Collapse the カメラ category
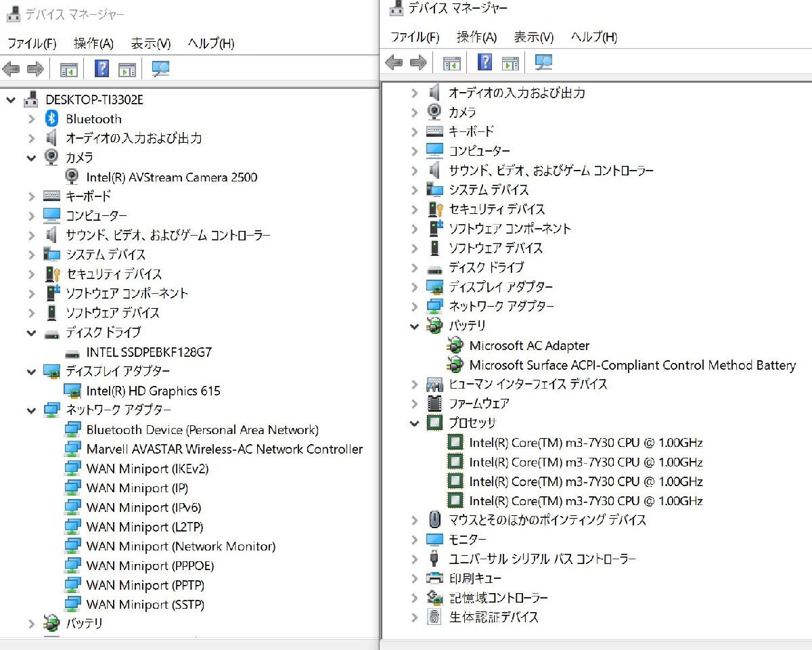This screenshot has height=650, width=812. 31,157
